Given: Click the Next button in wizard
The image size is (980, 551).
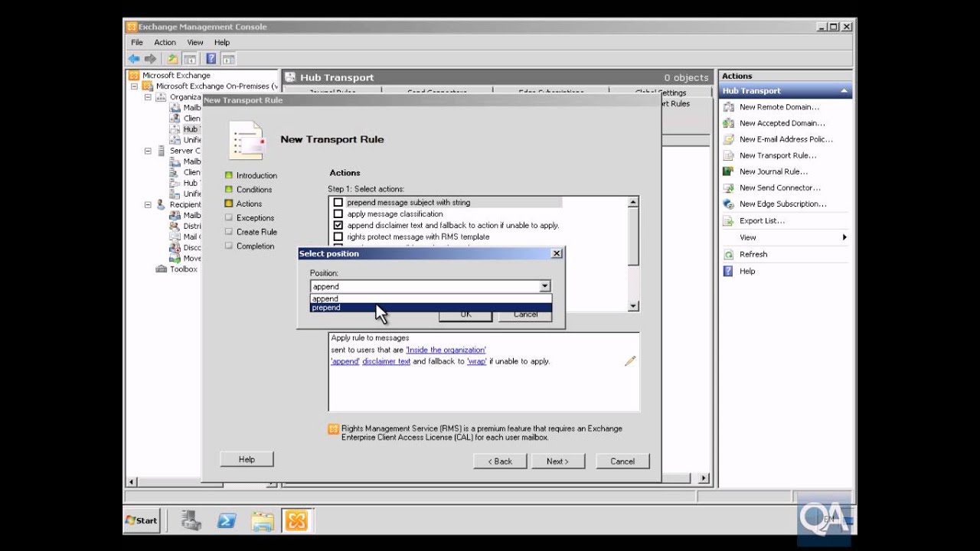Looking at the screenshot, I should [x=557, y=461].
